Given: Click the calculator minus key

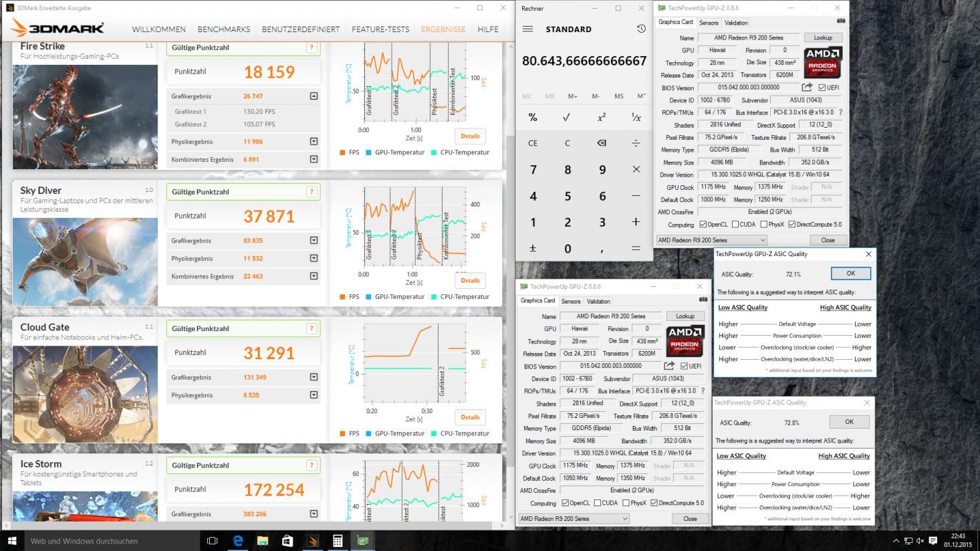Looking at the screenshot, I should click(x=636, y=196).
